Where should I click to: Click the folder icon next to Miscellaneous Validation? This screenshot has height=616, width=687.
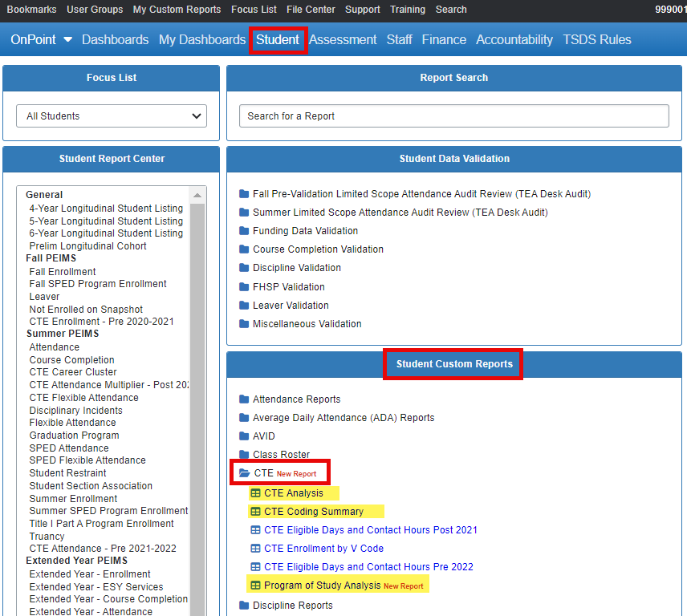pos(242,323)
